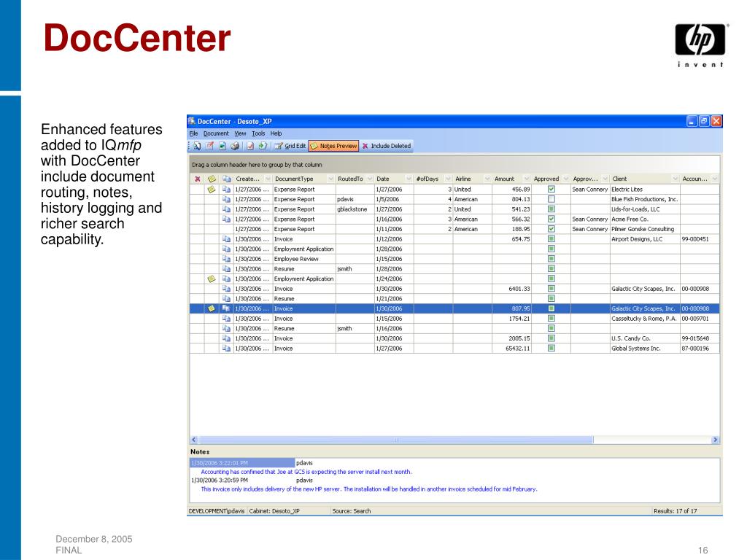Toggle Approved checkbox for Lids-for-Loads, LLC
The height and width of the screenshot is (560, 747).
pos(551,209)
